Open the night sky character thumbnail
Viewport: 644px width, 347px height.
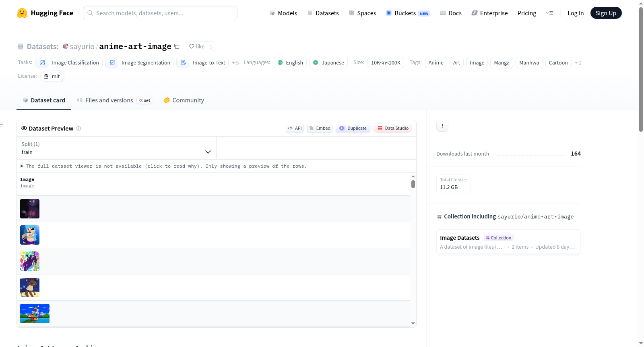coord(30,287)
